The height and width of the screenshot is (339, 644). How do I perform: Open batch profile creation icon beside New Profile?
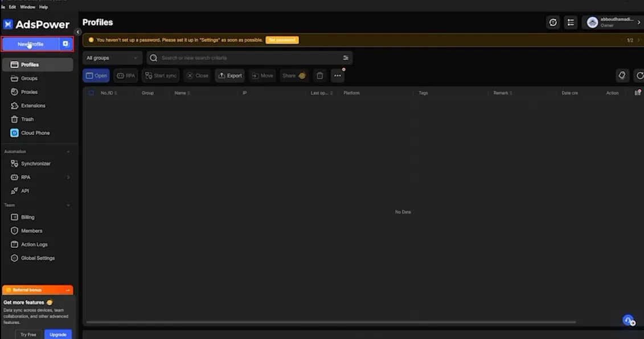65,44
